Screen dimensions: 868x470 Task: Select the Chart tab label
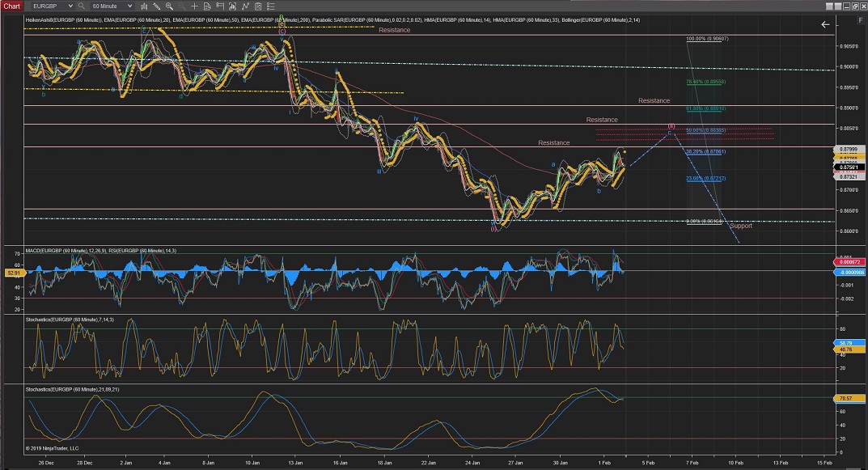12,6
